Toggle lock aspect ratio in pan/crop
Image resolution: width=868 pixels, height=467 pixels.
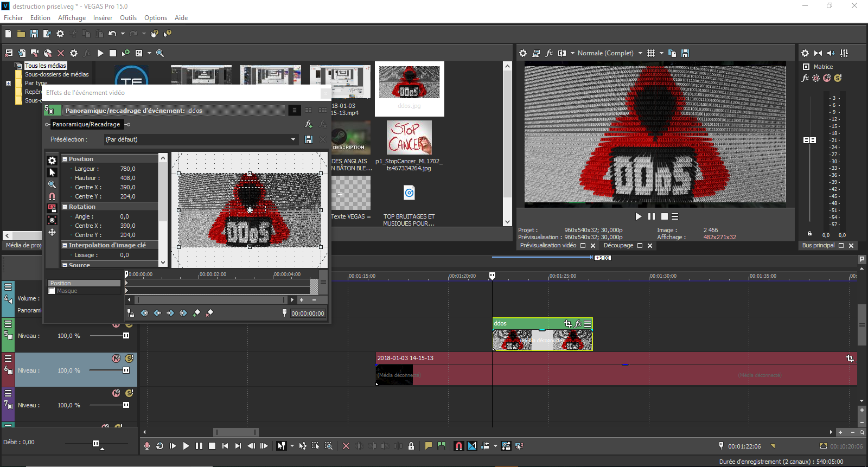click(x=52, y=208)
